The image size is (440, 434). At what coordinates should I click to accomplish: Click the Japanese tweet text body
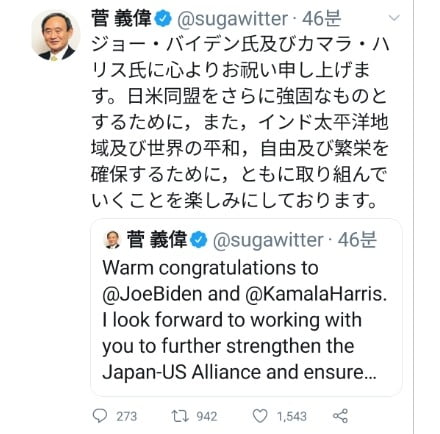(x=240, y=122)
